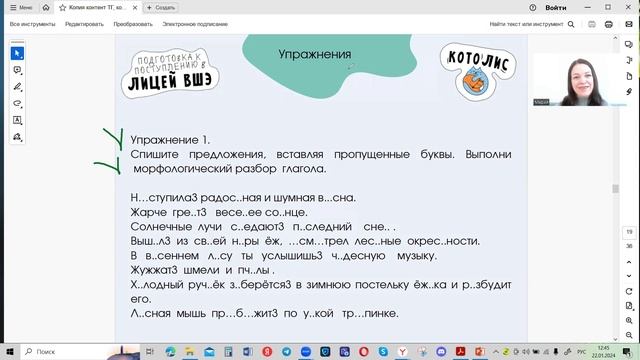Click the search magnifier icon
The image size is (640, 360).
(571, 24)
